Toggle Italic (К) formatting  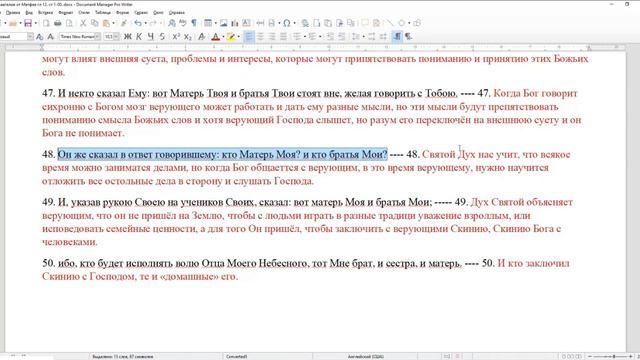tap(139, 37)
